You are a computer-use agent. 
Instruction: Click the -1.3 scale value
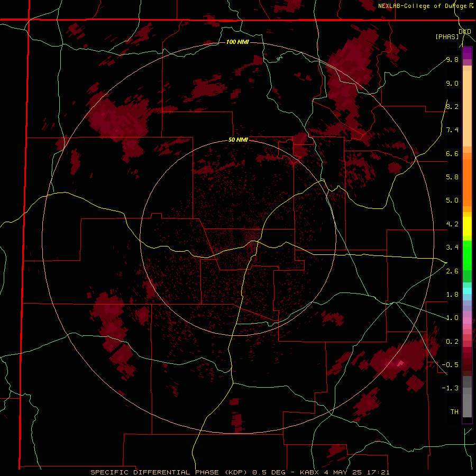pyautogui.click(x=450, y=388)
